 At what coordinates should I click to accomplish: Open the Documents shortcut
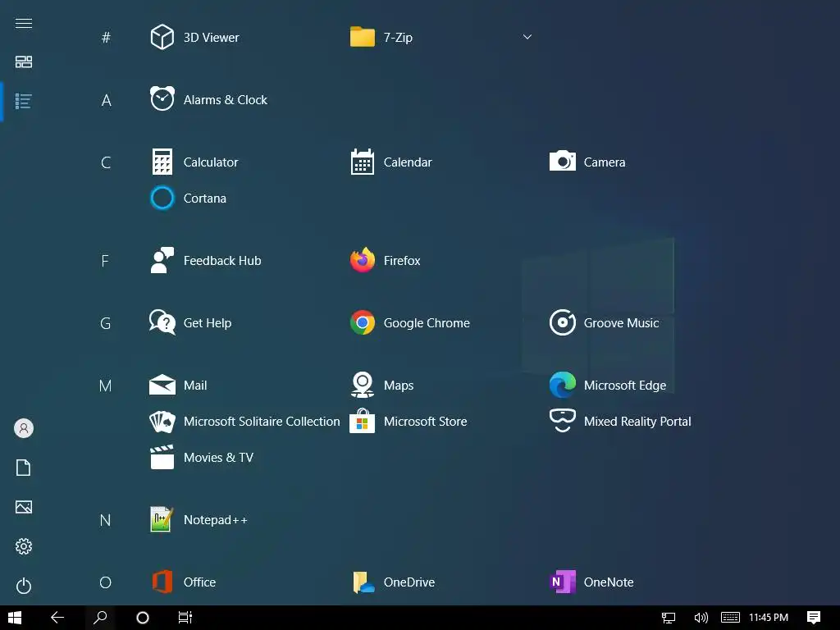(x=24, y=468)
